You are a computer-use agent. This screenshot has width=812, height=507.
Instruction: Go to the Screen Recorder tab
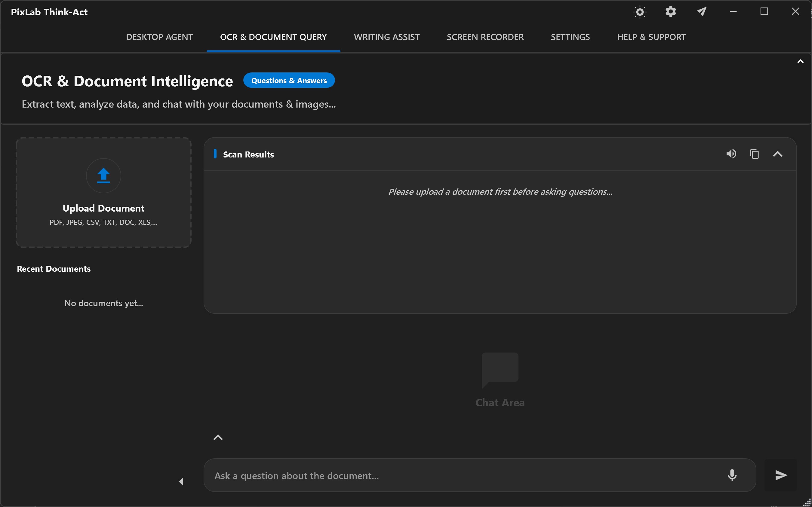click(485, 37)
